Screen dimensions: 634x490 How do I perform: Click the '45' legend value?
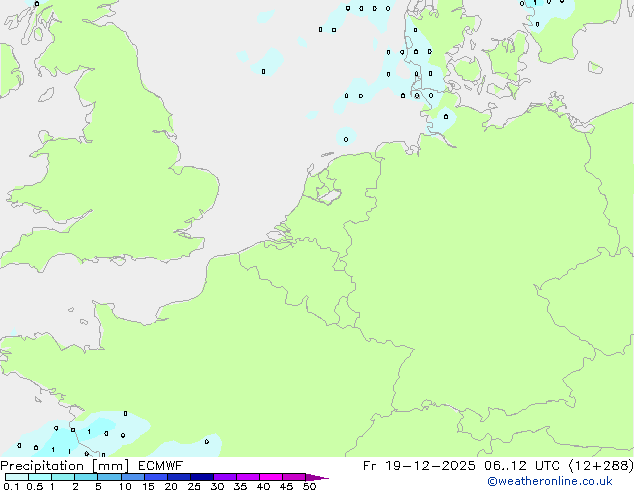(286, 486)
